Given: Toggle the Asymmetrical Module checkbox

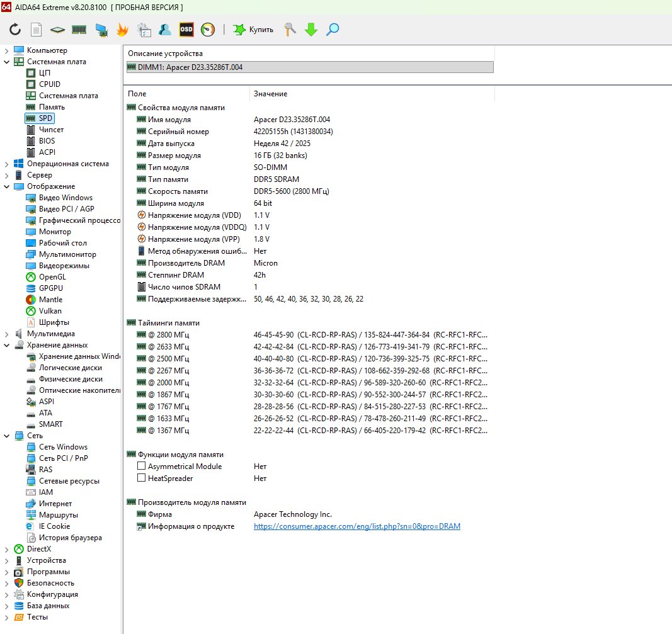Looking at the screenshot, I should point(142,466).
